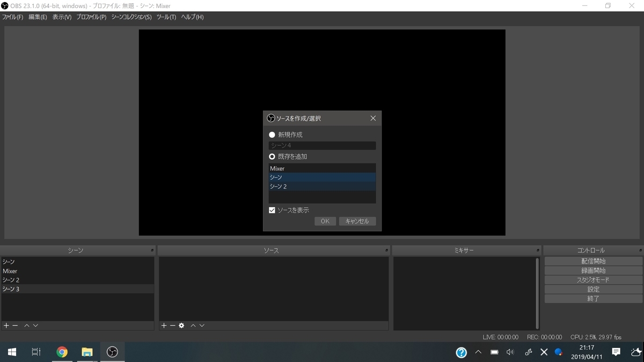Enable スタジオモード
Screen dimensions: 644x362
(x=593, y=280)
